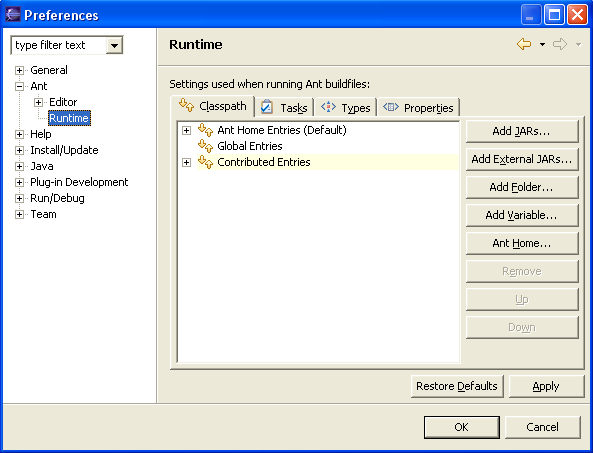The width and height of the screenshot is (593, 453).
Task: Expand the Contributed Entries node
Action: point(186,163)
